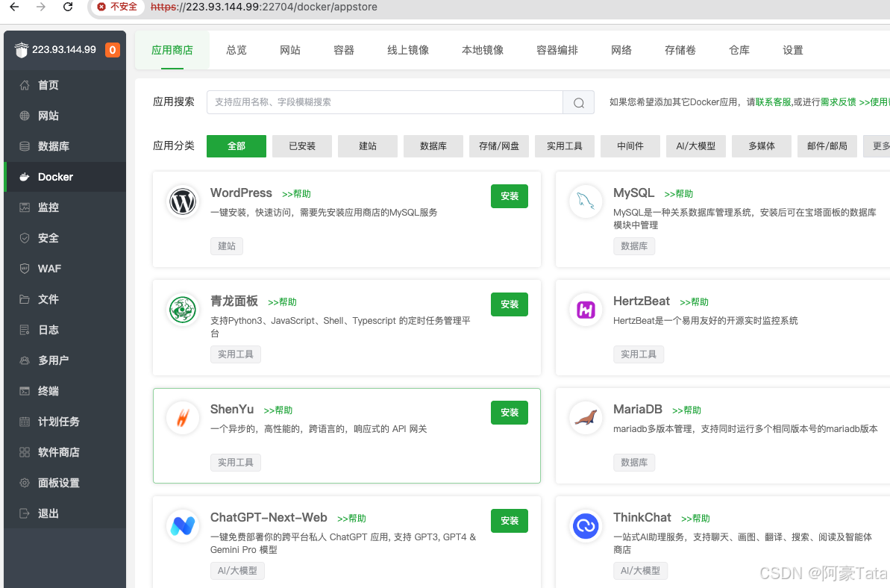Open 日志 in the sidebar
Screen dimensions: 890x588
point(65,331)
